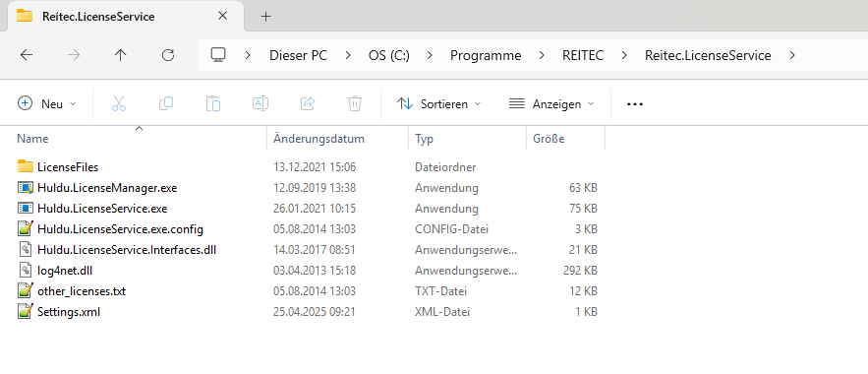The image size is (868, 374).
Task: Expand the chevron after Reitec.LicenseService in path
Action: [x=792, y=55]
